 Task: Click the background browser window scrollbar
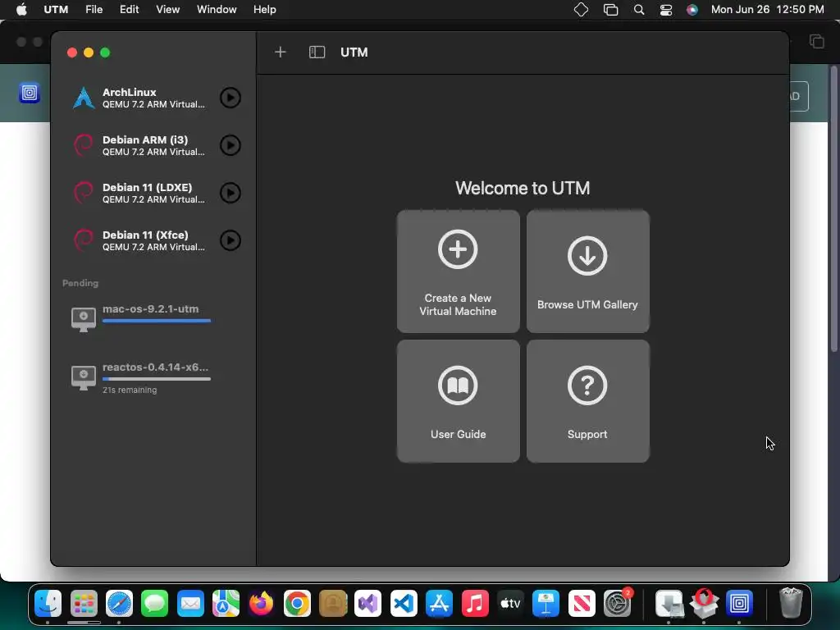tap(833, 209)
